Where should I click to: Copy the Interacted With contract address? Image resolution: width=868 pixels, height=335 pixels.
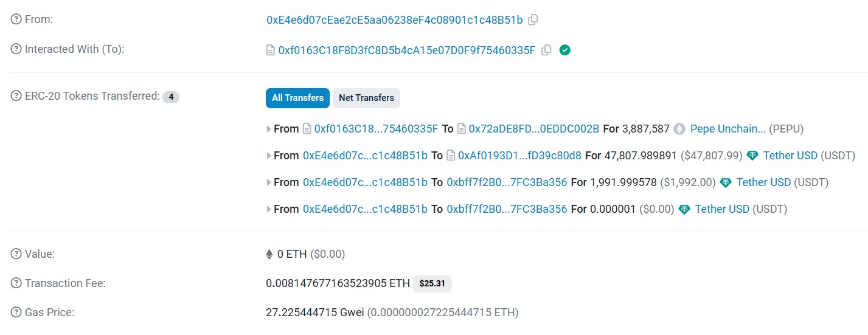(x=546, y=50)
